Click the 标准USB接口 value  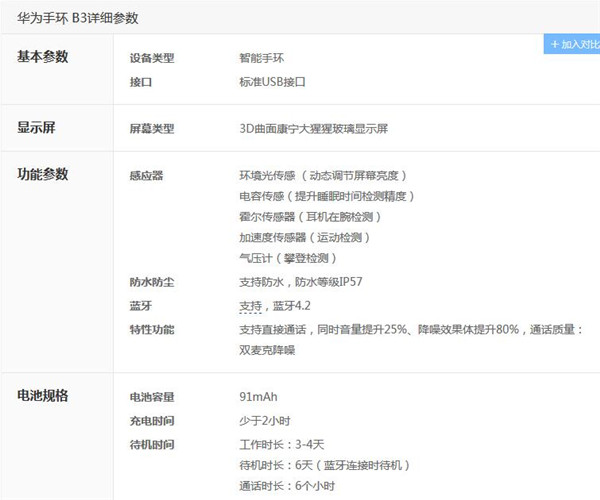(x=272, y=82)
